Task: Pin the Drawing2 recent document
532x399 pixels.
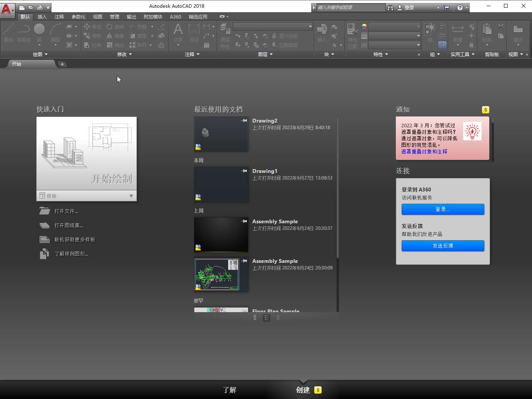Action: [244, 121]
